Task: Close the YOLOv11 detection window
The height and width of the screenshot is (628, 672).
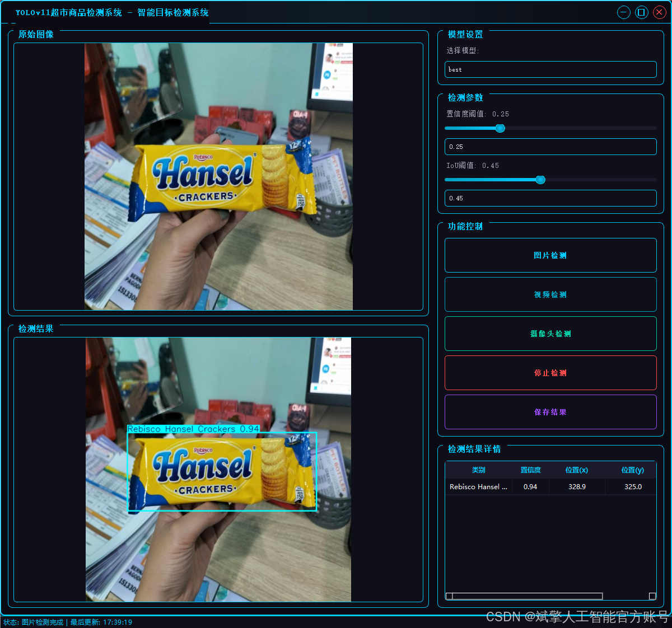Action: tap(660, 12)
